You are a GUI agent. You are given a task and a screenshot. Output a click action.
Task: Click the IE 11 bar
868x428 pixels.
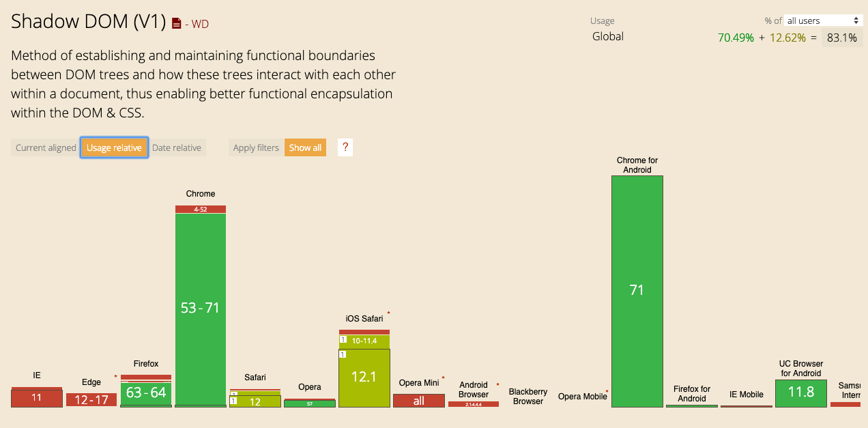(37, 397)
